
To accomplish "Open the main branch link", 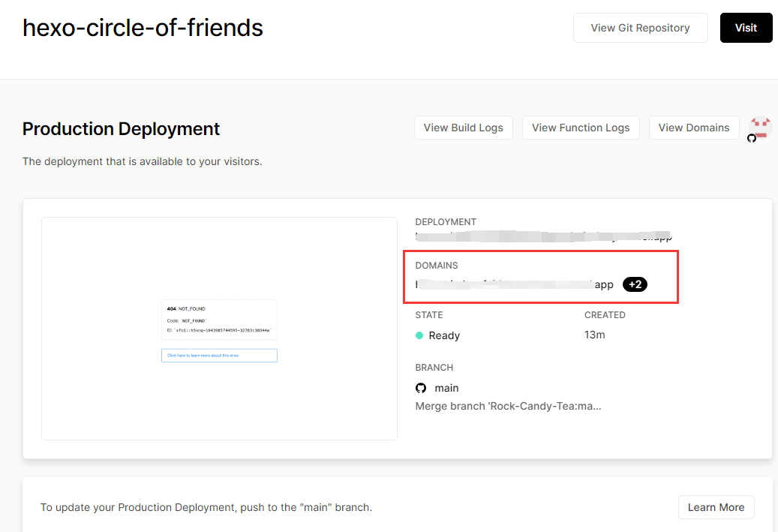I will 446,388.
